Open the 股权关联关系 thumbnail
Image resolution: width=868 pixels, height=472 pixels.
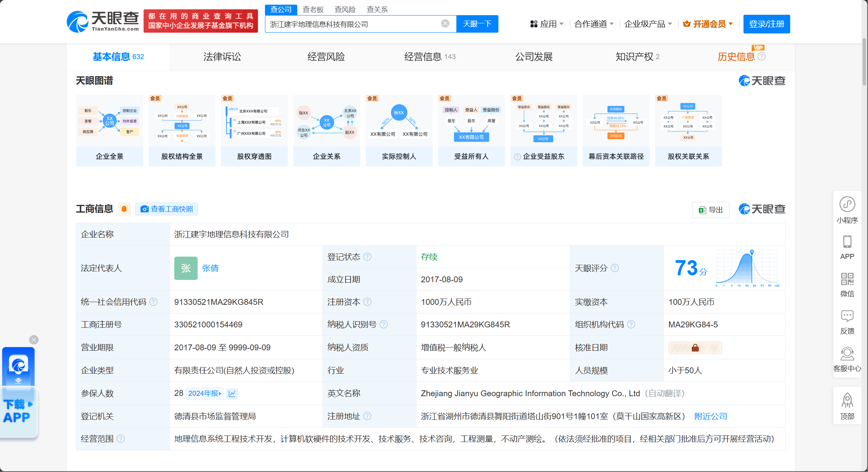(689, 131)
